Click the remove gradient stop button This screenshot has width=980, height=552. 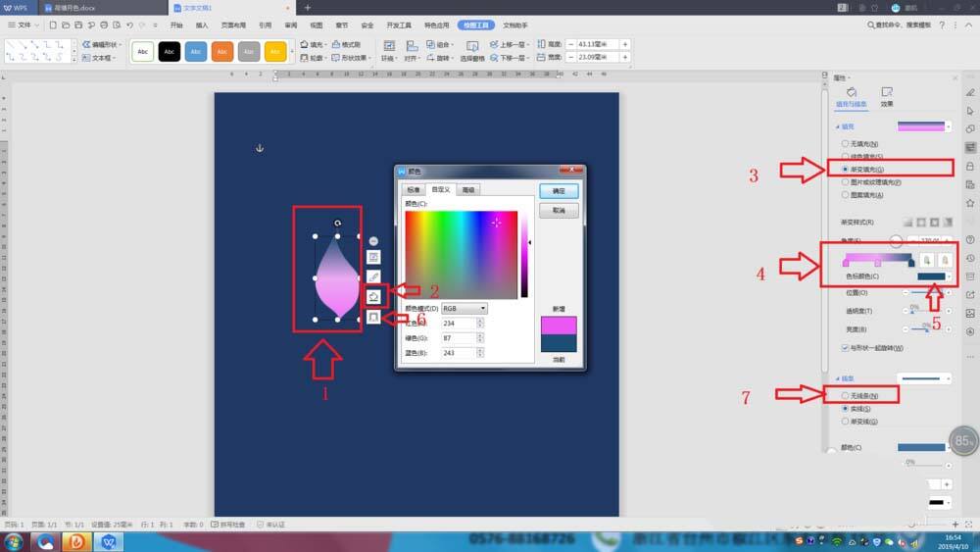[945, 260]
